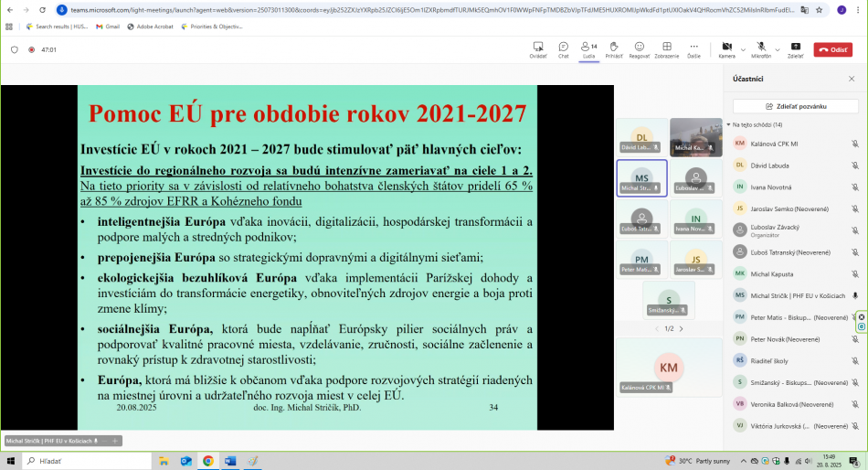Leave the meeting with Odísť button
The width and height of the screenshot is (868, 470).
[833, 49]
